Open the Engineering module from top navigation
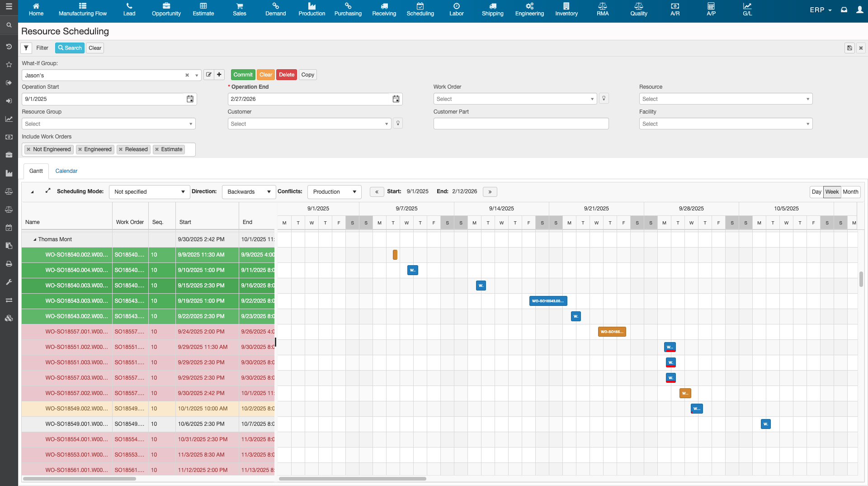Screen dimensions: 868x486 tap(529, 10)
